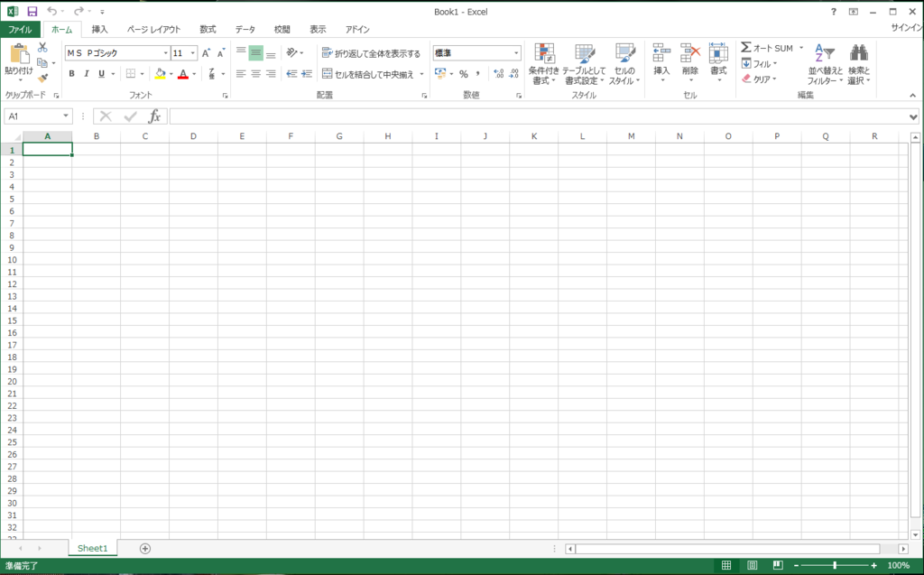Screen dimensions: 924x575
Task: Click サインイン sign-in link
Action: click(905, 29)
